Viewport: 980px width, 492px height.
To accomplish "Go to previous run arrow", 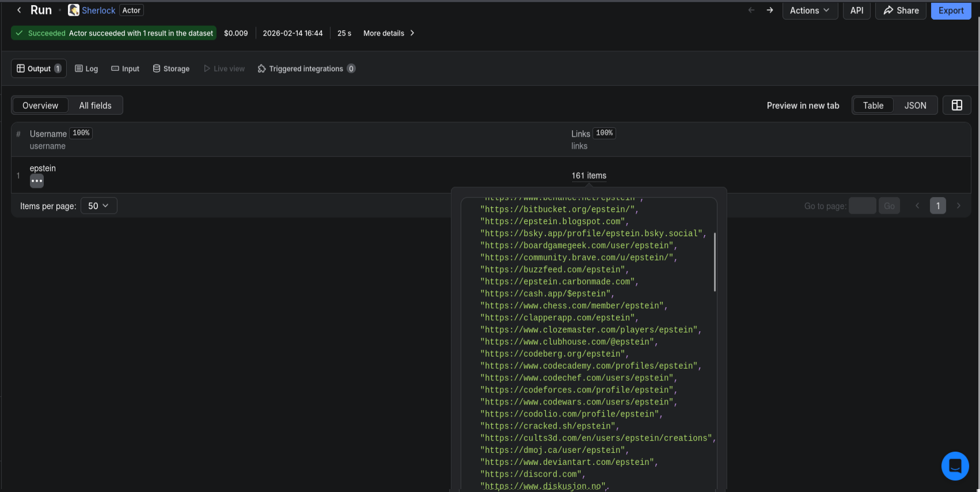I will tap(751, 10).
